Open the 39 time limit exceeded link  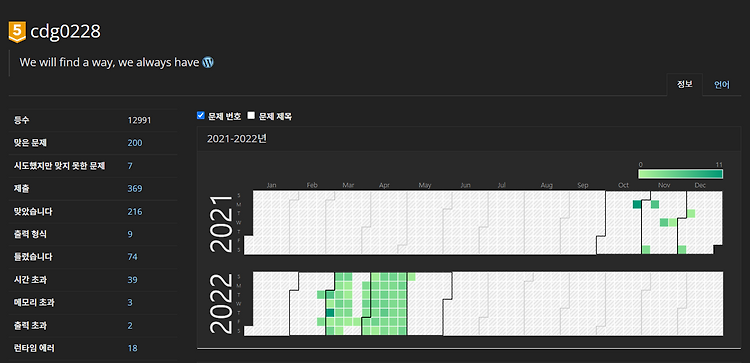click(132, 280)
